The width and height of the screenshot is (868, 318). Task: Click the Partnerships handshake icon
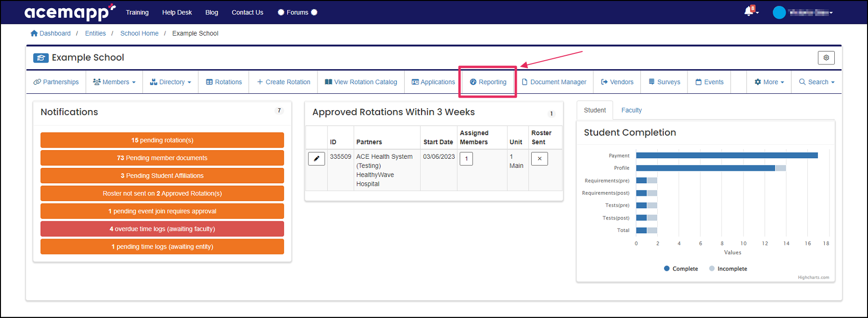coord(37,82)
